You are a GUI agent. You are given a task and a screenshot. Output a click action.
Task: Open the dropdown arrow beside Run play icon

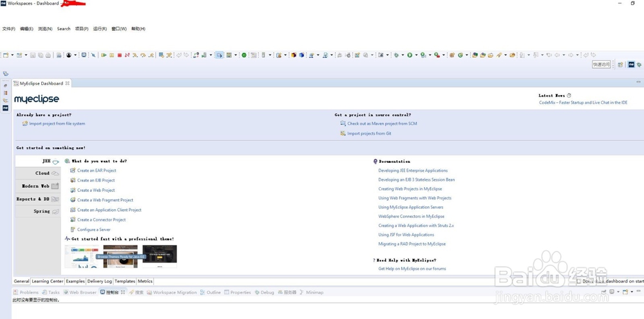pos(416,55)
